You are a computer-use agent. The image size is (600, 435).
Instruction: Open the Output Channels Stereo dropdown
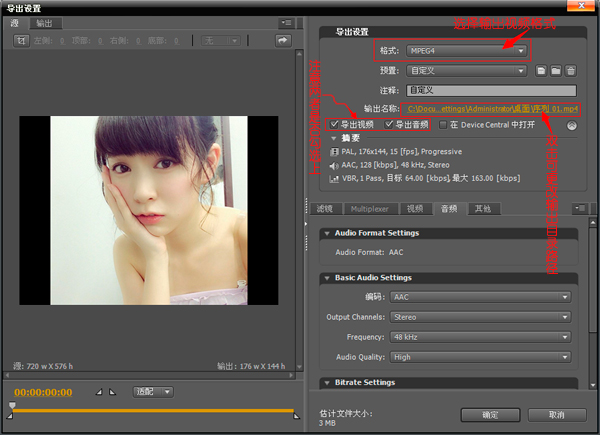(480, 317)
